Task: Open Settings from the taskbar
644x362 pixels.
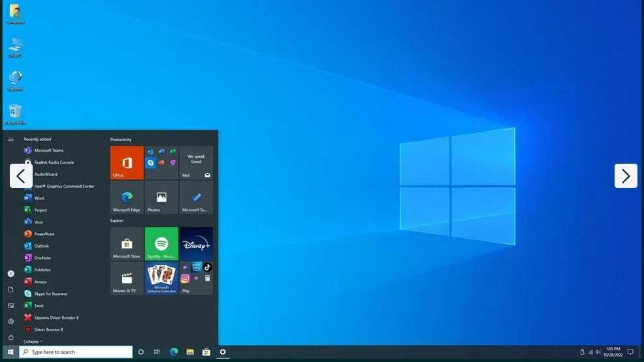Action: pyautogui.click(x=223, y=352)
